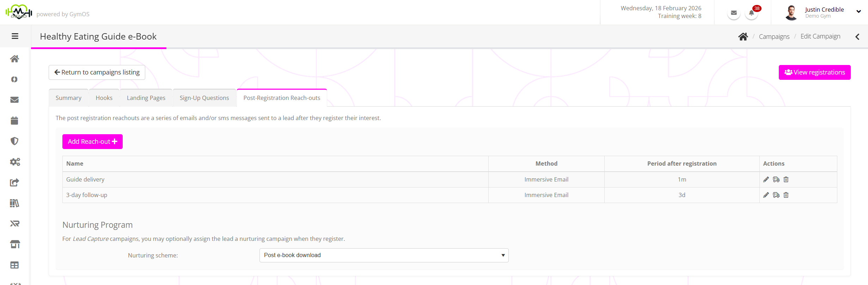Open the calendar icon in the sidebar
The width and height of the screenshot is (868, 285).
click(14, 121)
